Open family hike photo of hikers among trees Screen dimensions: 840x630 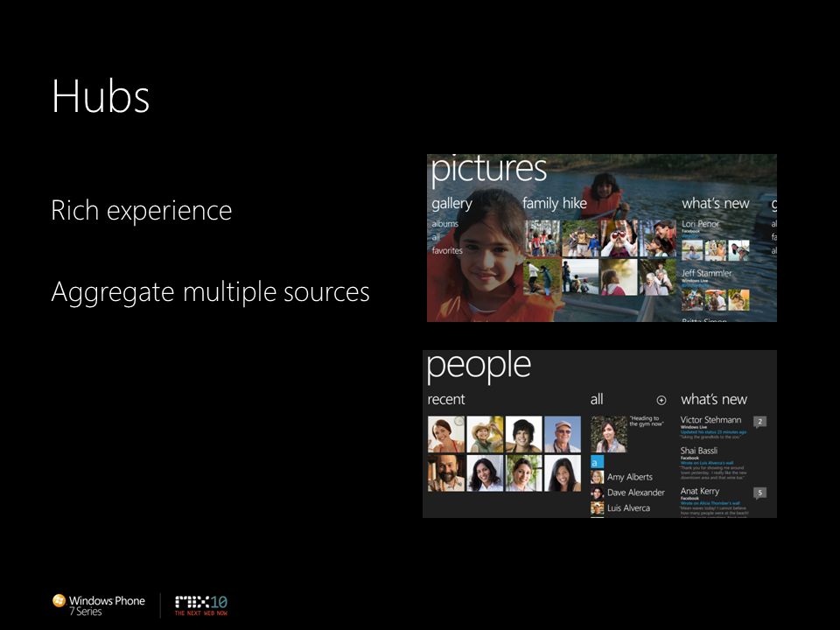542,238
